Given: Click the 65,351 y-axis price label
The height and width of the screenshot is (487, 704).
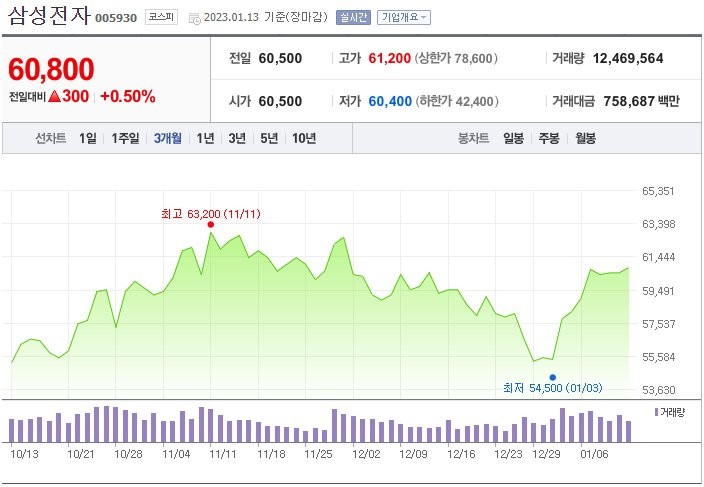Looking at the screenshot, I should pos(658,191).
